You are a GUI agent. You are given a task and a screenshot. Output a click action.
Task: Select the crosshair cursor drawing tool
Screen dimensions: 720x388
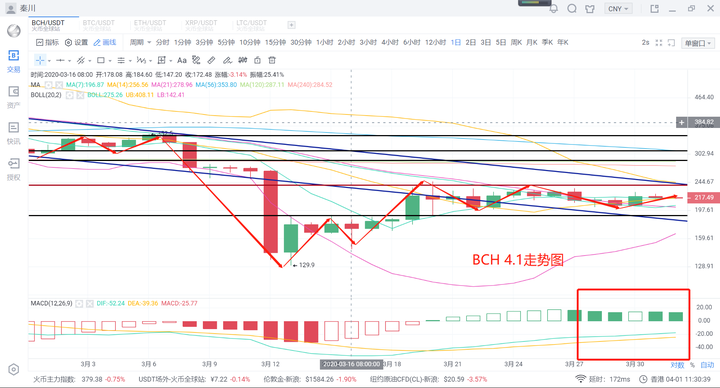(x=40, y=60)
